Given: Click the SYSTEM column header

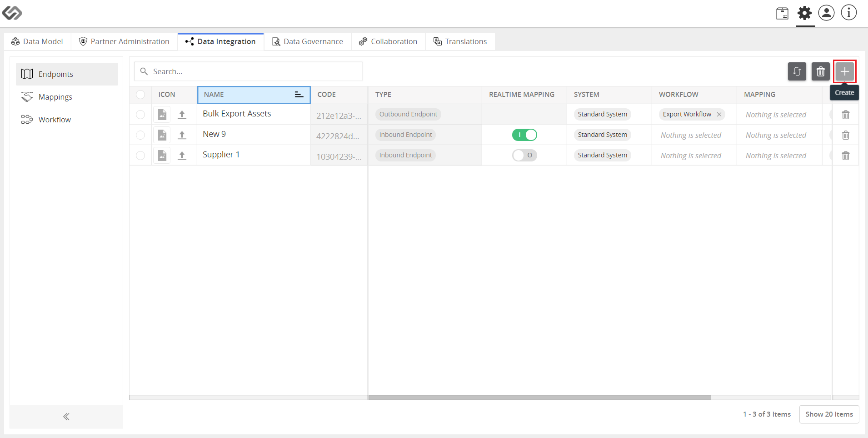Looking at the screenshot, I should click(609, 95).
